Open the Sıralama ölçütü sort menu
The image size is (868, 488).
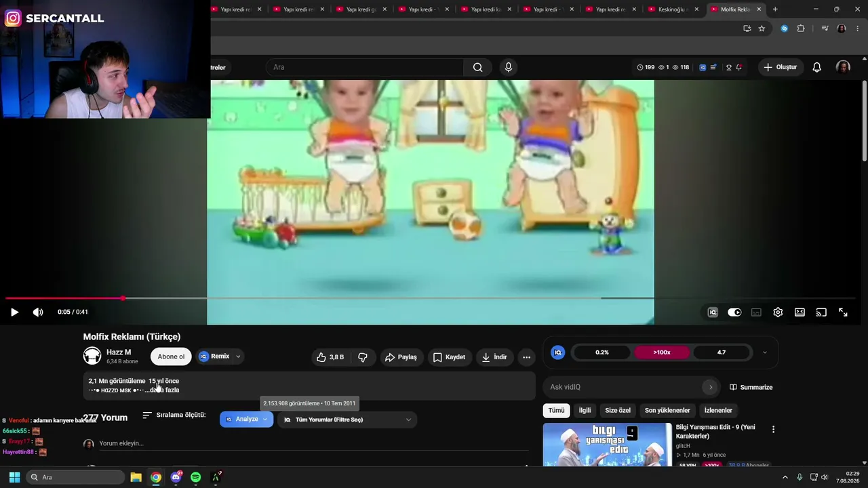(x=174, y=415)
